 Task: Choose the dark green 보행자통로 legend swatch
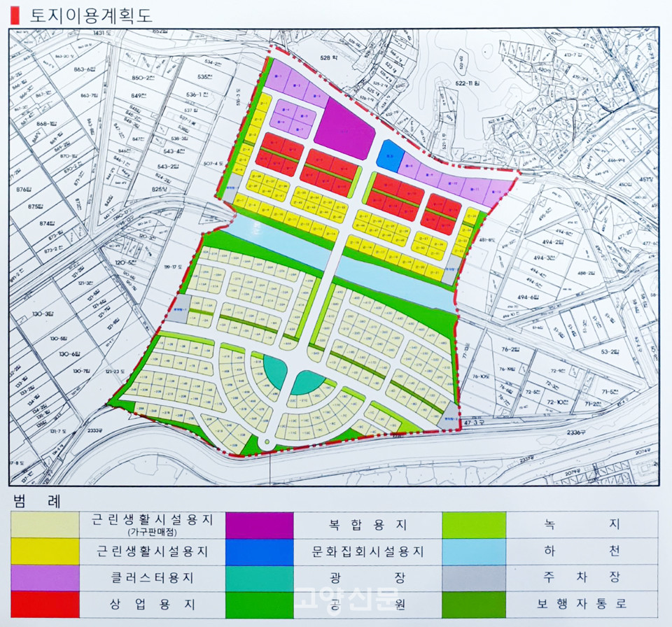(x=474, y=604)
